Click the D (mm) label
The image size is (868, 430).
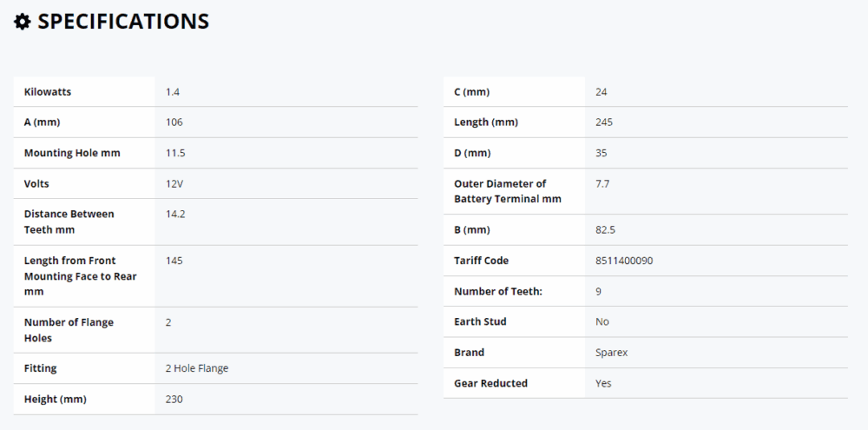[x=472, y=153]
